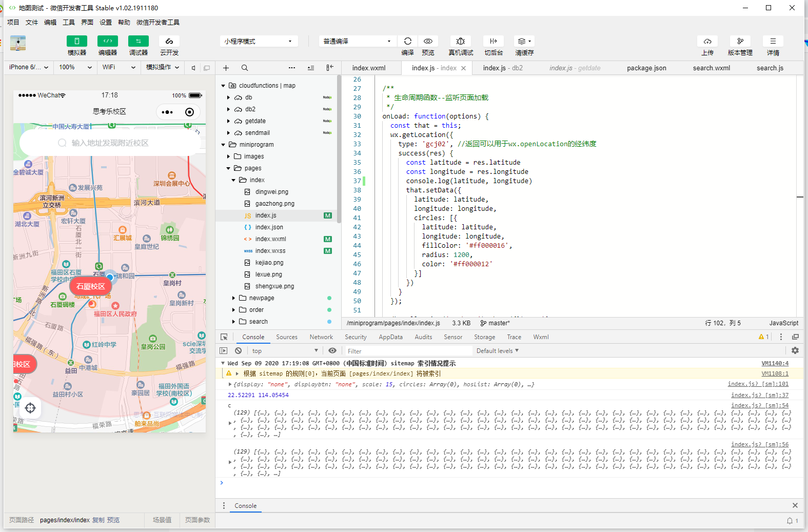Open console settings gear
This screenshot has width=808, height=532.
pyautogui.click(x=795, y=350)
